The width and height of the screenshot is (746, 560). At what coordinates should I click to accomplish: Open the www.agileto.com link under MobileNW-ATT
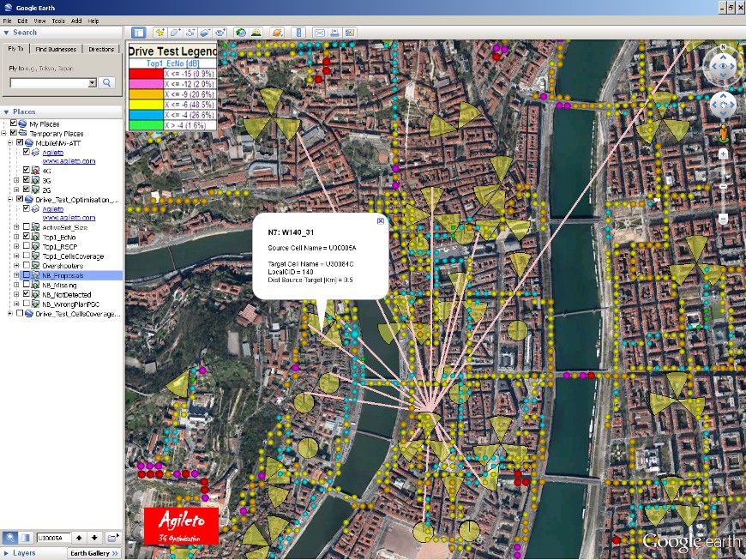point(69,161)
